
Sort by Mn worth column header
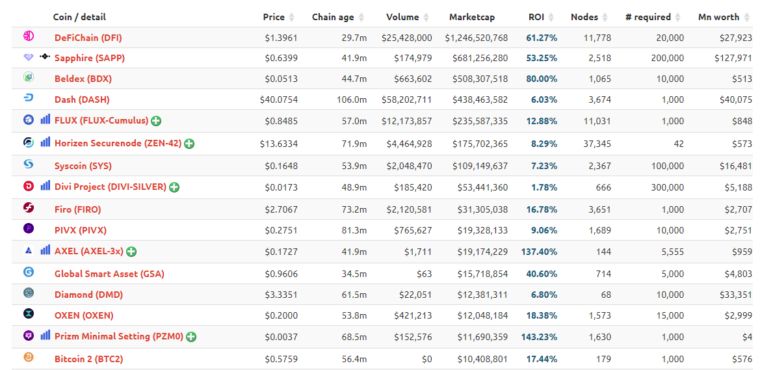coord(725,17)
